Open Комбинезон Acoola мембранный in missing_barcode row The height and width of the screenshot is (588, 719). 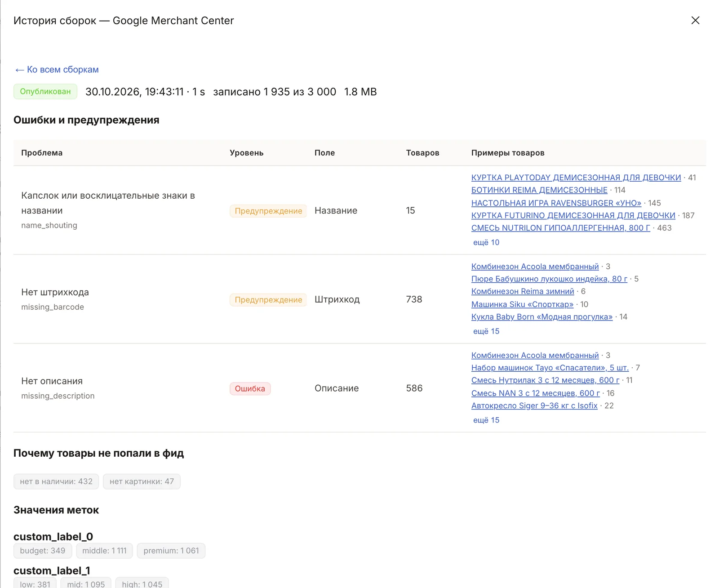click(x=535, y=267)
